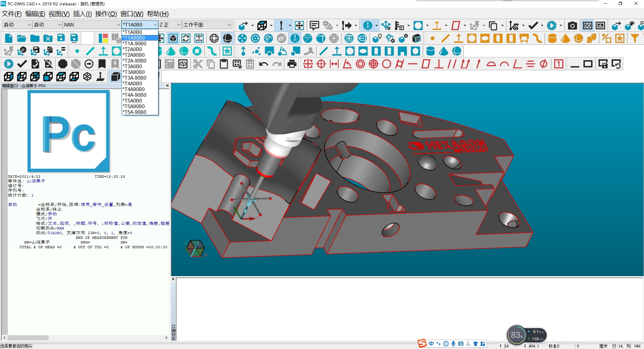Click the Paste clipboard icon
Image resolution: width=644 pixels, height=349 pixels.
coord(224,64)
